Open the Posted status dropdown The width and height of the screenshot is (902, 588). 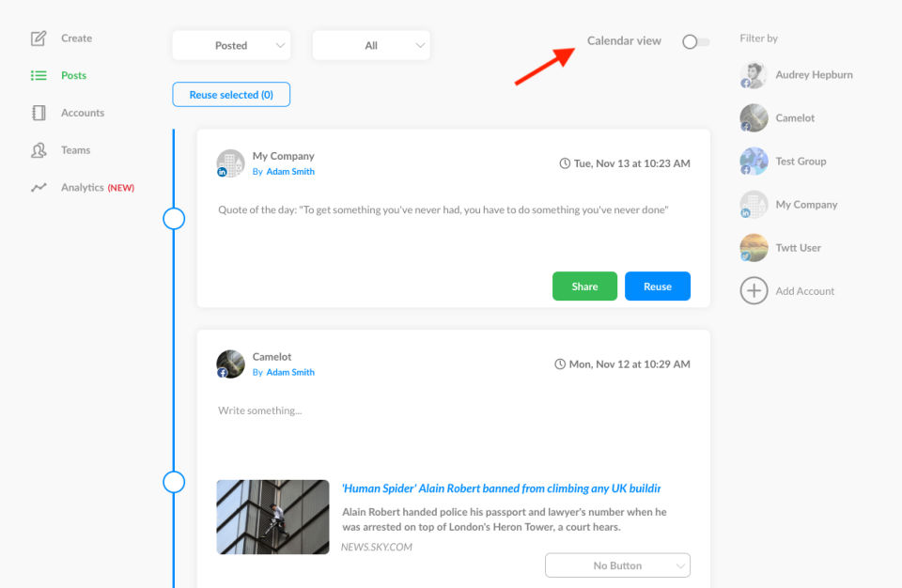pyautogui.click(x=231, y=45)
